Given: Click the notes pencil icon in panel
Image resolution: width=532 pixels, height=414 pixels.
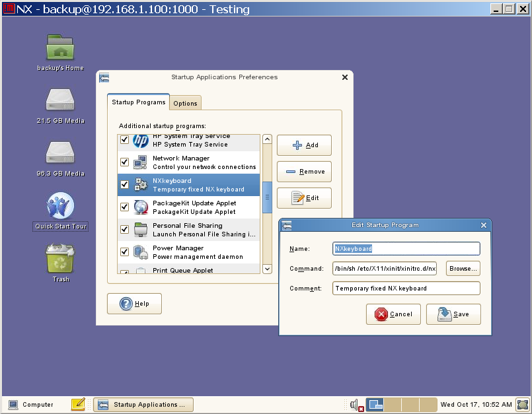Looking at the screenshot, I should point(79,404).
